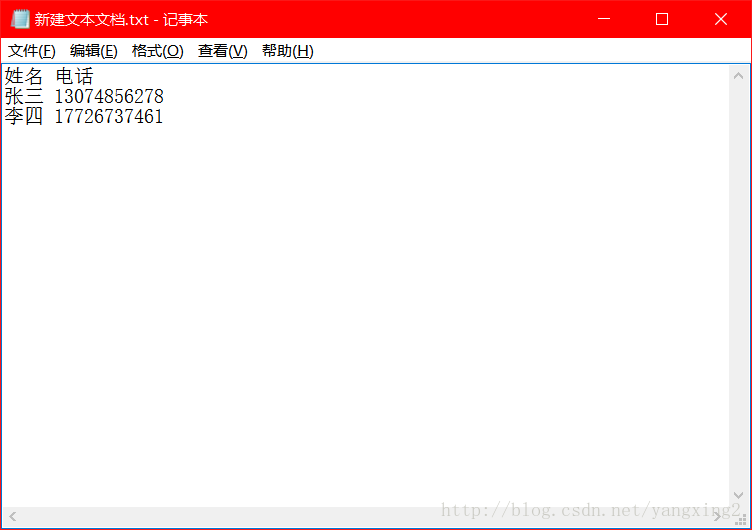Click the window title 新建文本文档.txt - 记事本

pyautogui.click(x=121, y=20)
